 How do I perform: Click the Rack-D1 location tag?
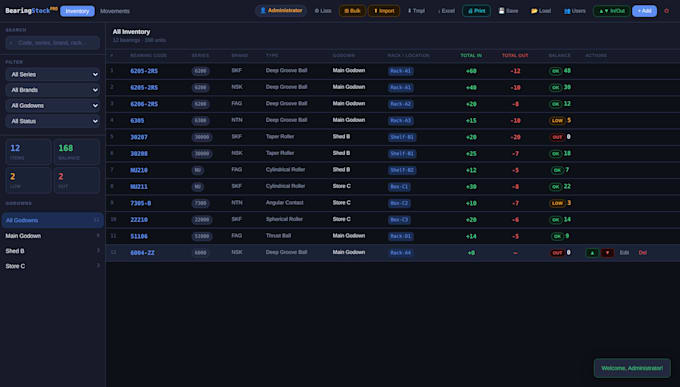[x=400, y=236]
